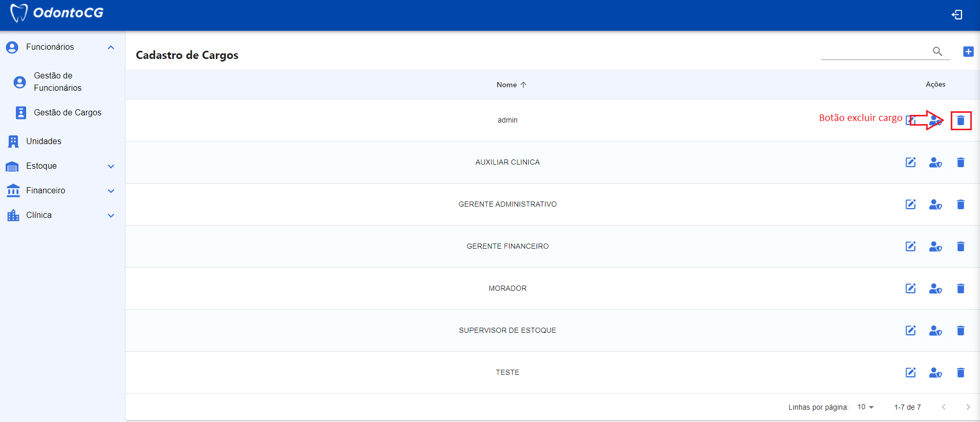Screen dimensions: 980x422
Task: Click the add new cargo plus icon
Action: 968,52
